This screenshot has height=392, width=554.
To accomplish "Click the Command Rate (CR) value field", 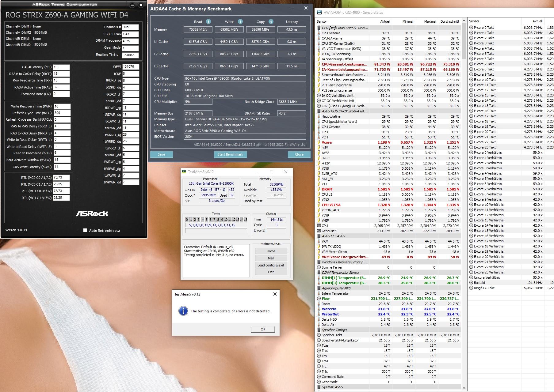I will coord(61,94).
